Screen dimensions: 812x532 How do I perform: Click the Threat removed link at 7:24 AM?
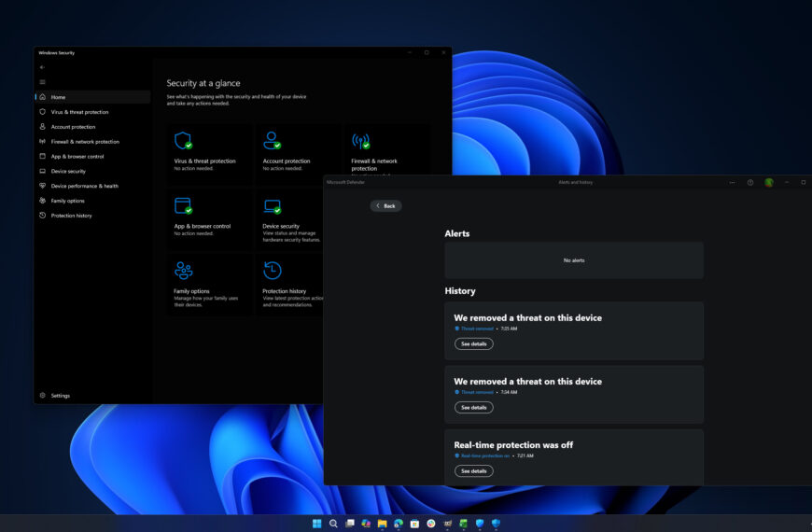tap(477, 392)
